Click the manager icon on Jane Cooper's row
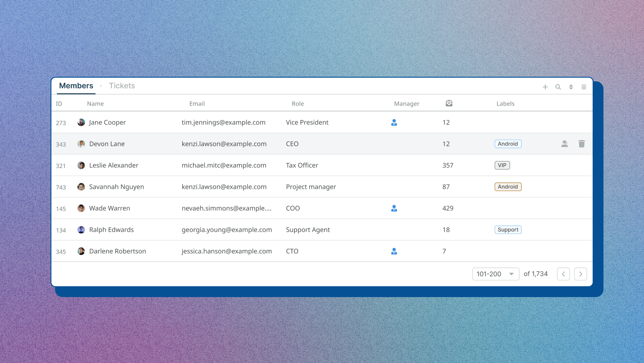The width and height of the screenshot is (644, 363). [x=394, y=122]
